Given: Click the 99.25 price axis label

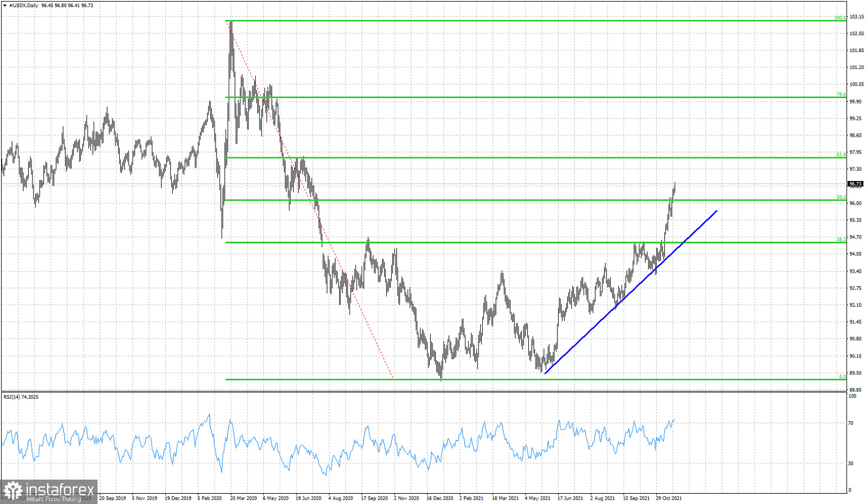Looking at the screenshot, I should [x=856, y=119].
